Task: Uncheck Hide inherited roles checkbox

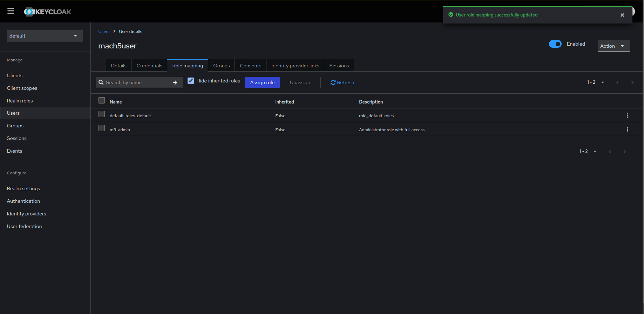Action: [x=191, y=81]
